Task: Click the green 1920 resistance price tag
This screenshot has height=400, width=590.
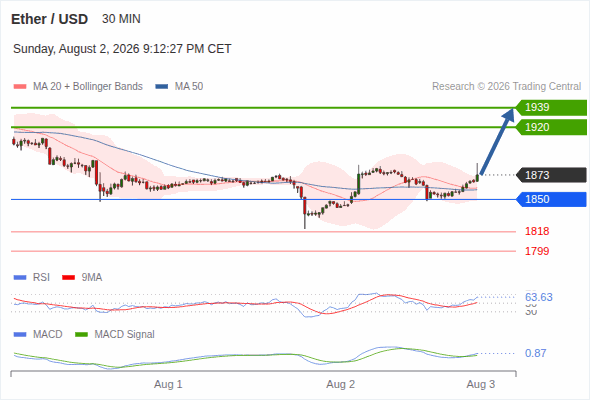Action: (551, 127)
